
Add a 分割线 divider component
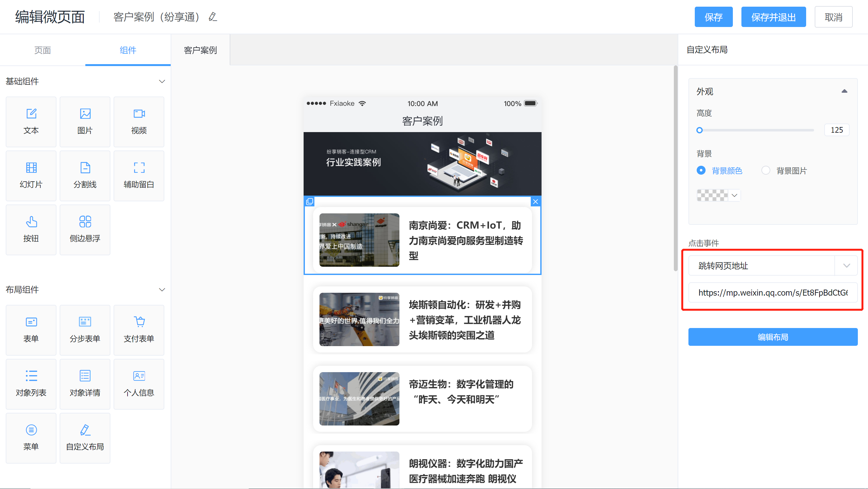pyautogui.click(x=85, y=176)
